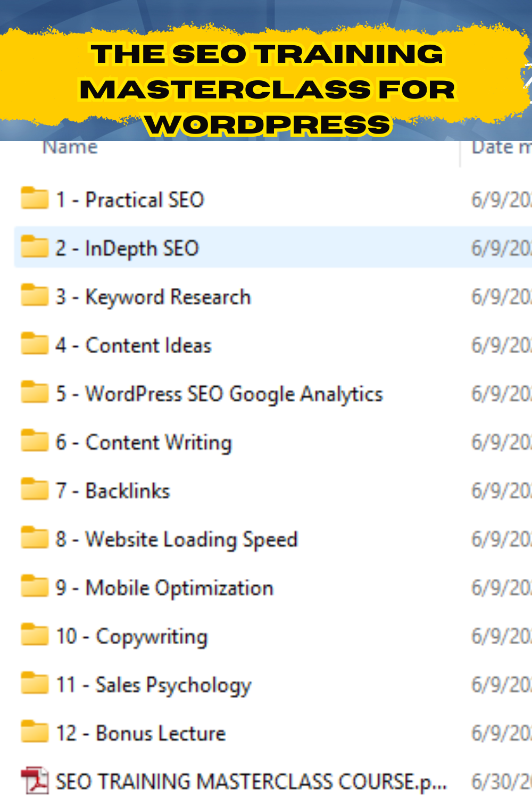Select the "9 - Mobile Optimization" folder name

pos(164,588)
